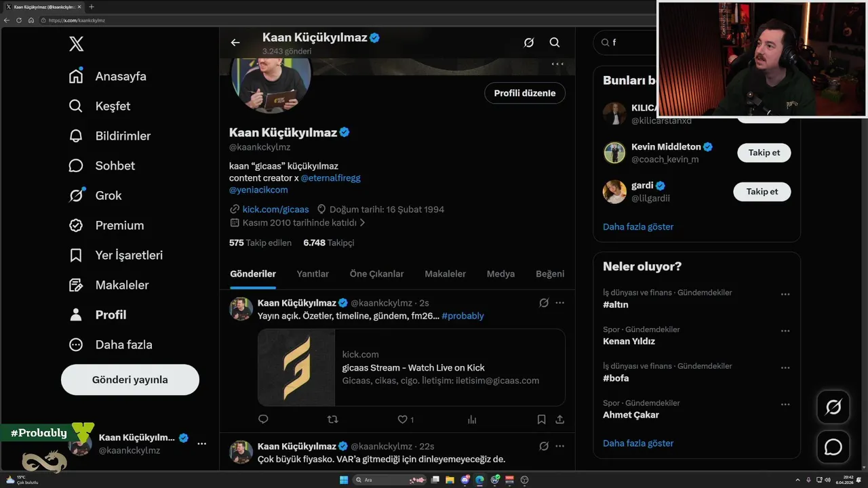Repost the Yayın açık post
This screenshot has width=868, height=488.
332,420
